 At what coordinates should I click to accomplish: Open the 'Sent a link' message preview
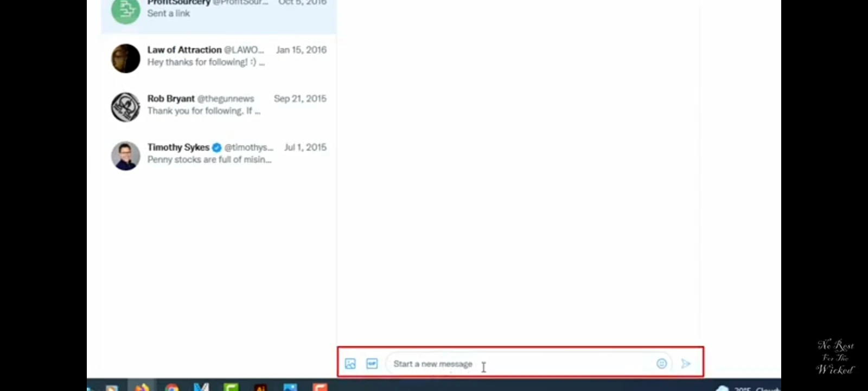pyautogui.click(x=168, y=14)
